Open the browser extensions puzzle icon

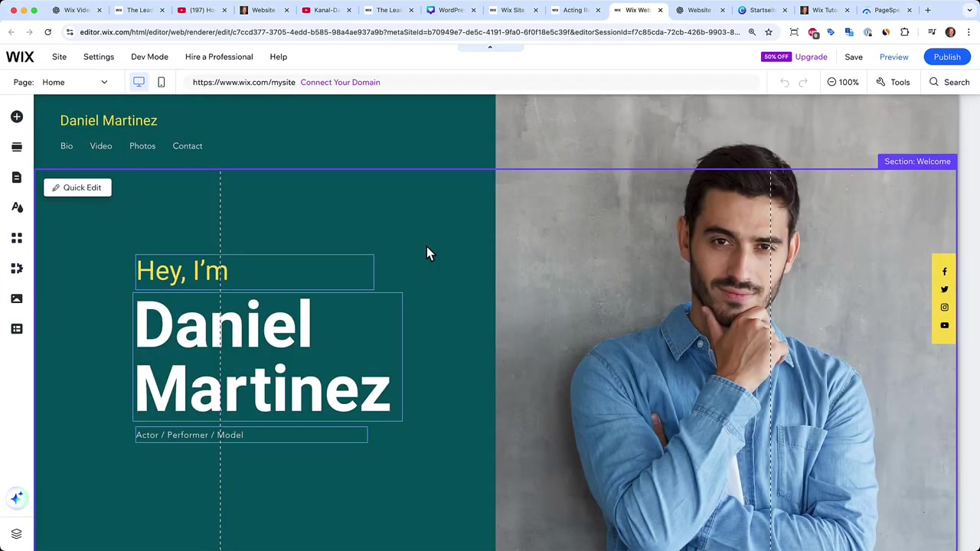coord(904,32)
